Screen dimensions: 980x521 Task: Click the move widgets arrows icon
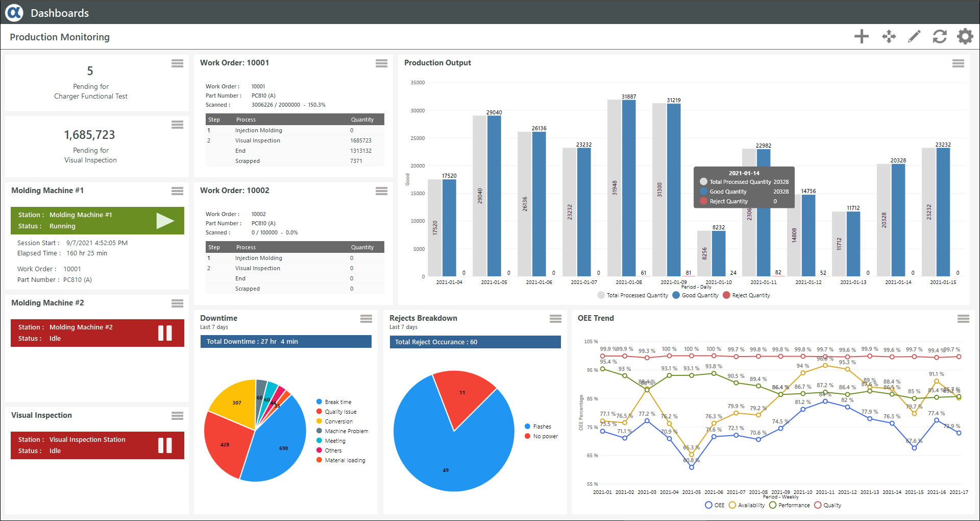click(x=889, y=36)
